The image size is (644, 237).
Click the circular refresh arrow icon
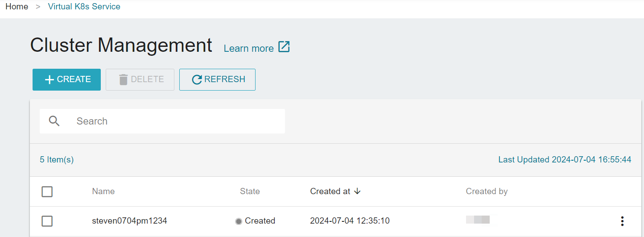pyautogui.click(x=197, y=79)
